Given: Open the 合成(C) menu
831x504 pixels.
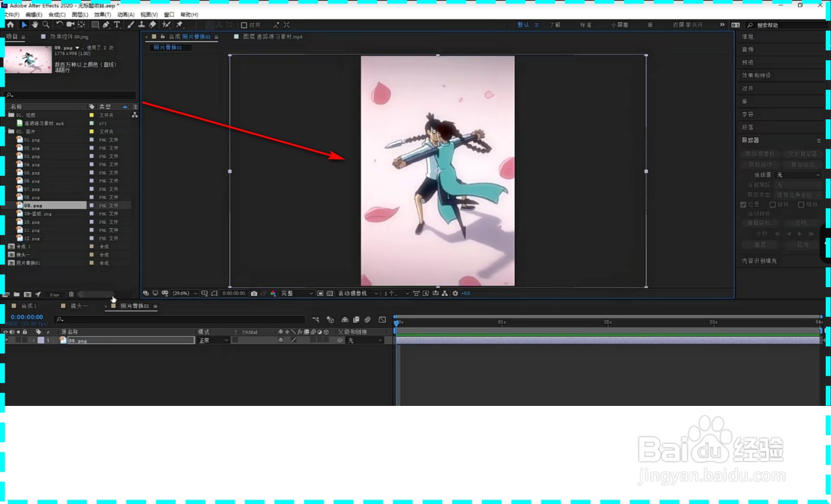Looking at the screenshot, I should [x=57, y=15].
